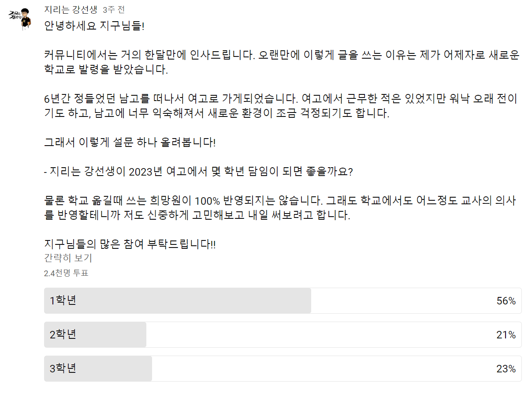
Task: Click the whitespace of the 2학년 poll row
Action: pyautogui.click(x=309, y=334)
